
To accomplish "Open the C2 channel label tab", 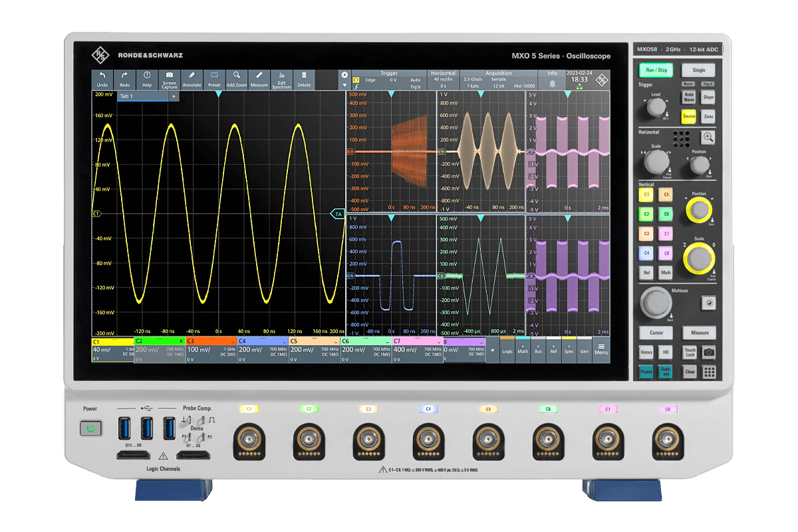I will (160, 340).
